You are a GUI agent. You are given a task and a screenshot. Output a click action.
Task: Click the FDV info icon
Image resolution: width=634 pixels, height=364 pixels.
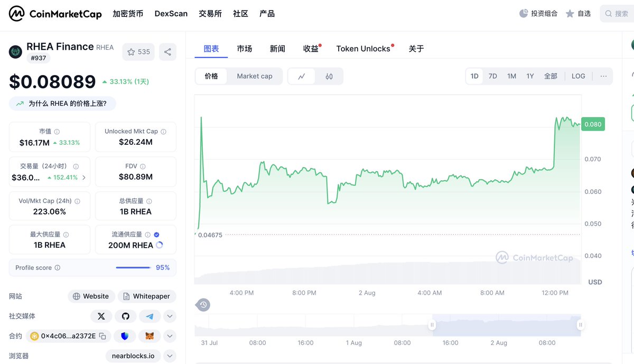tap(143, 166)
